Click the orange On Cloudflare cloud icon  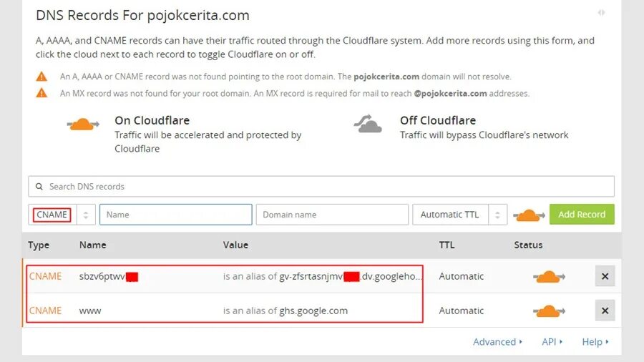(83, 124)
